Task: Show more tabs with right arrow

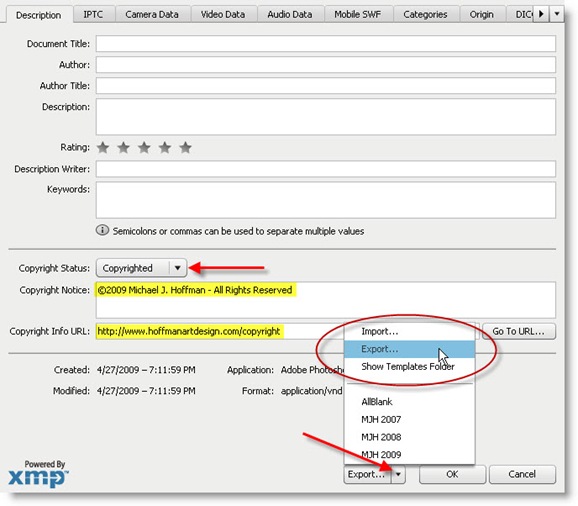Action: (541, 14)
